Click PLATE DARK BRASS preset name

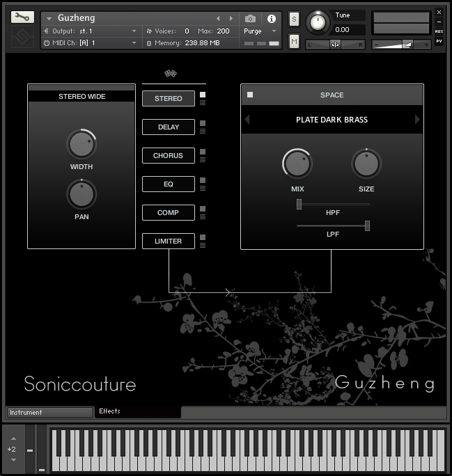[x=332, y=120]
